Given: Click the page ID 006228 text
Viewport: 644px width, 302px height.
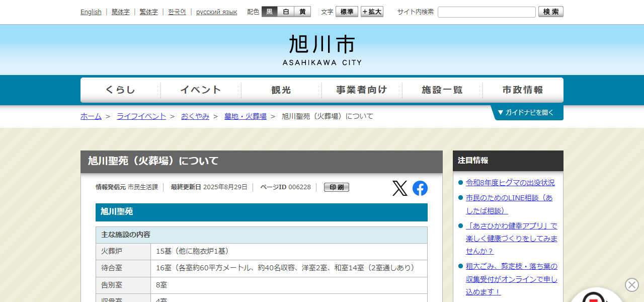Looking at the screenshot, I should click(299, 187).
